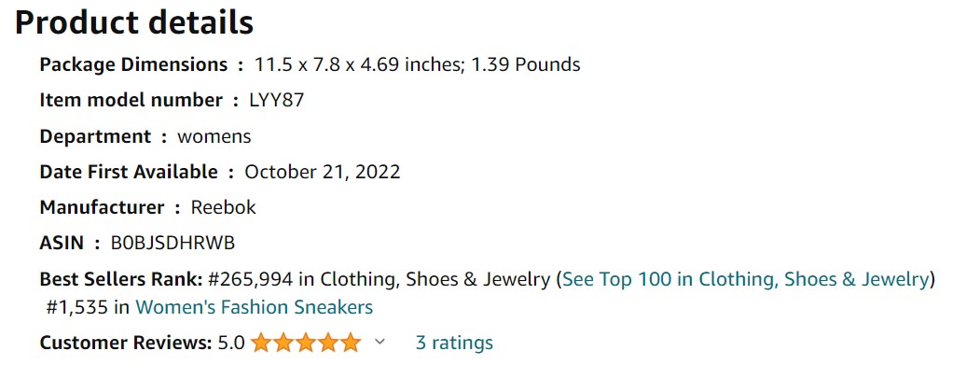Click the ASIN code B0BJSDHRWB
Screen dimensions: 980x379
point(173,243)
